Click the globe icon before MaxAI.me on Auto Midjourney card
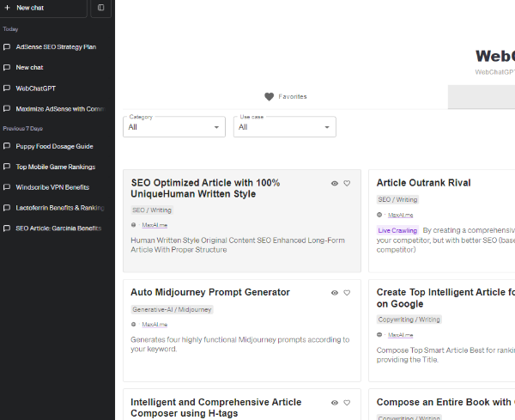Viewport: 515px width, 420px height. 133,325
